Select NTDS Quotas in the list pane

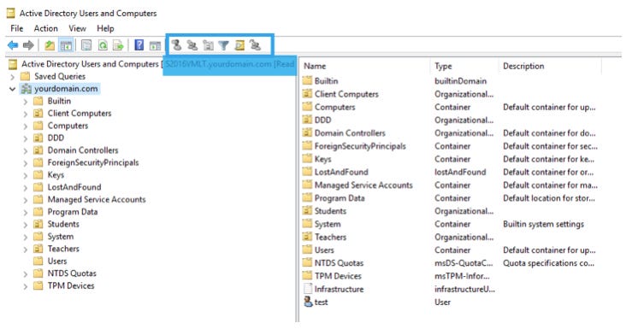point(339,263)
